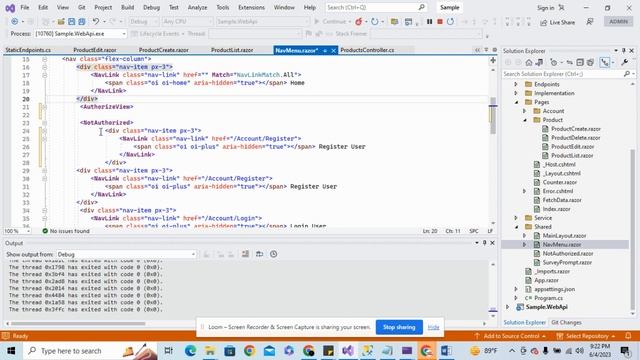Open the editor zoom 100% dropdown
The image size is (640, 360).
tap(17, 231)
